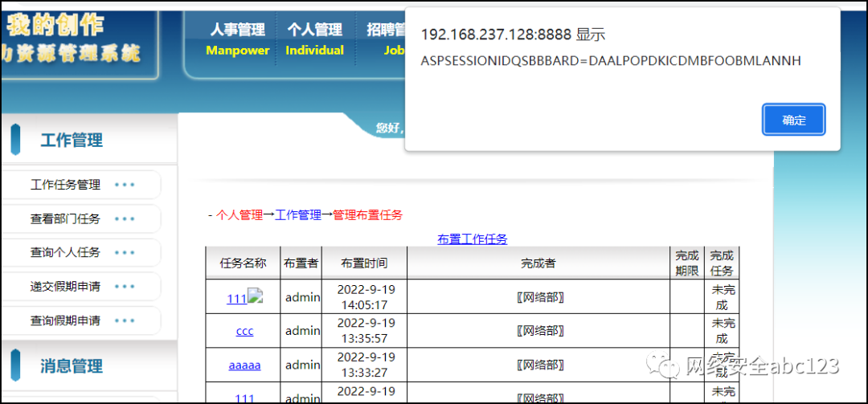
Task: Click the 完成者 column header
Action: tap(538, 263)
